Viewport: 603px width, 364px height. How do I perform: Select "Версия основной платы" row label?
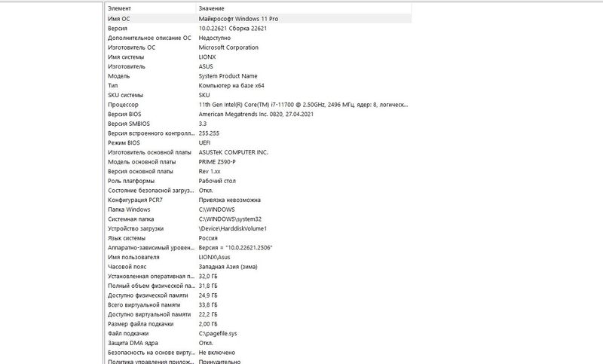point(140,171)
